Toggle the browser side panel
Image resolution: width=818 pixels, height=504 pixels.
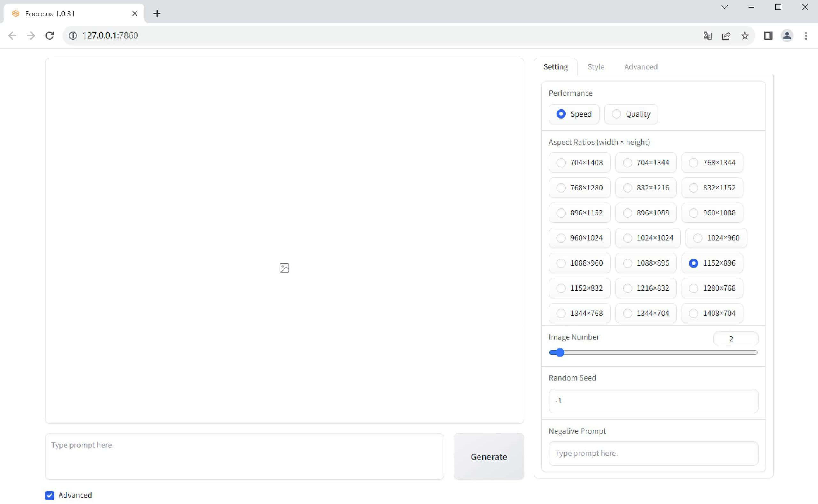point(768,36)
